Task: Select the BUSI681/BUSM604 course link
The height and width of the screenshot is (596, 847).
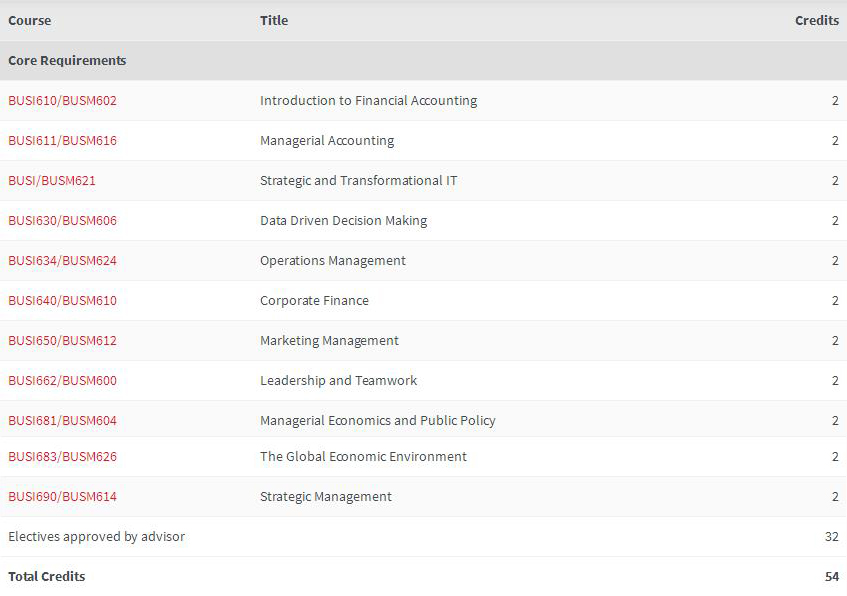Action: point(62,421)
